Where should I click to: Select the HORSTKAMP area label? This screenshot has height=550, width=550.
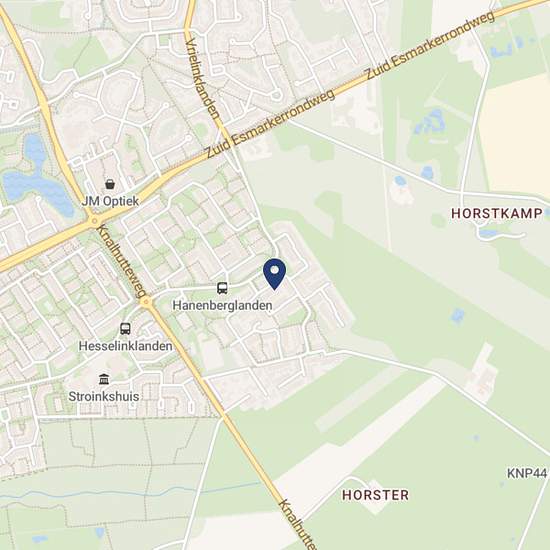coord(496,213)
